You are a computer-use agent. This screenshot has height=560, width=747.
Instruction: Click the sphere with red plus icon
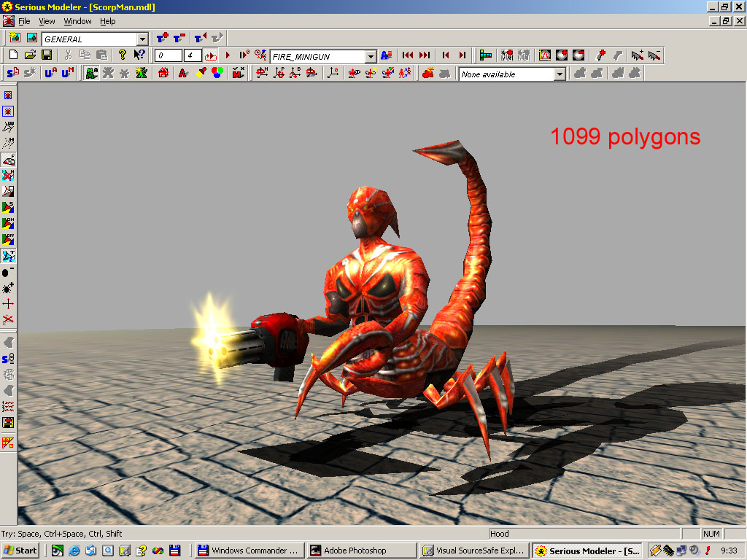coord(562,55)
